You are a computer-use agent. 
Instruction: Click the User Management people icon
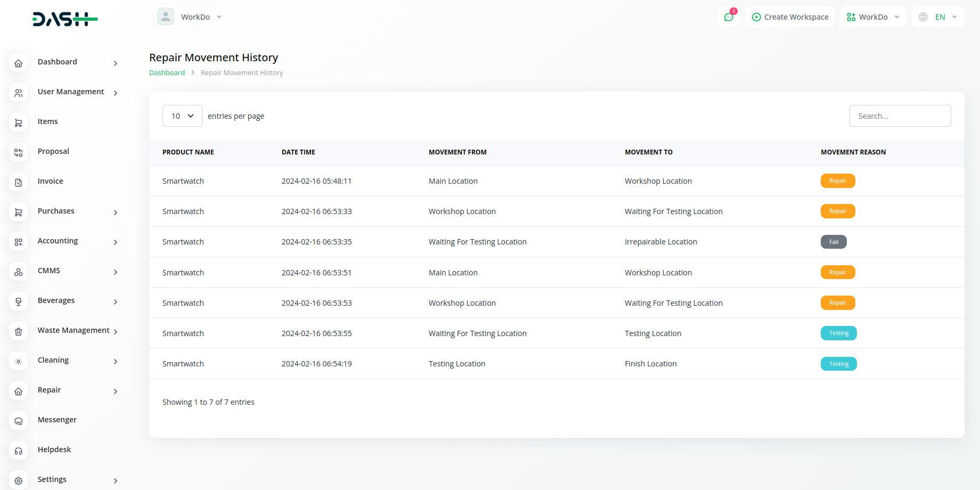(x=19, y=93)
